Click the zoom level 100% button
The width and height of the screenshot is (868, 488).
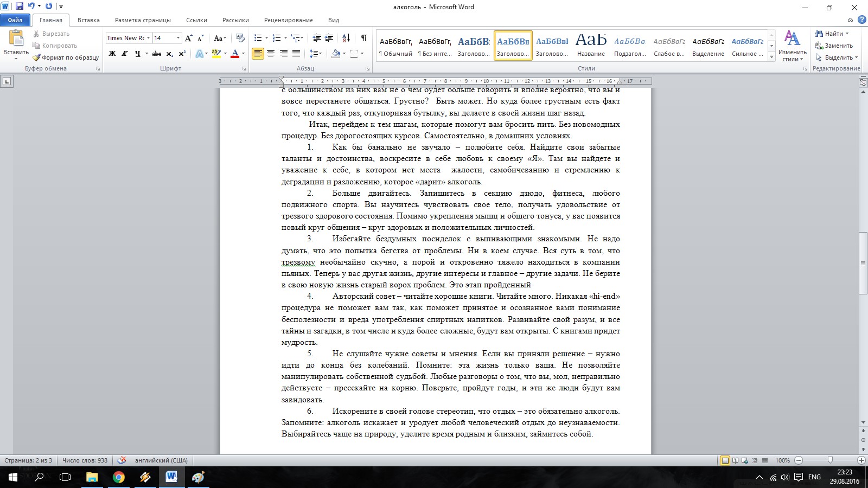click(782, 460)
